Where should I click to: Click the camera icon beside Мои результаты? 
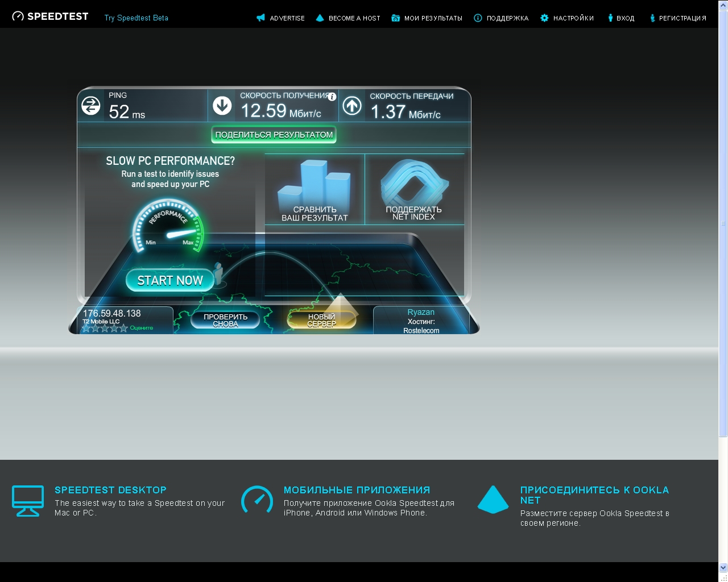click(395, 18)
